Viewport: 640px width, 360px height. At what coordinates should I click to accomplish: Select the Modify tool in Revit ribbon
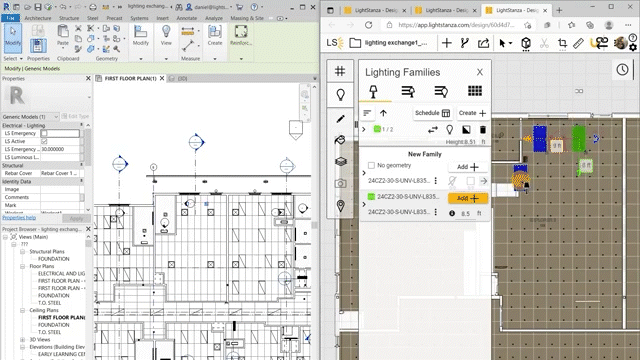(x=13, y=38)
